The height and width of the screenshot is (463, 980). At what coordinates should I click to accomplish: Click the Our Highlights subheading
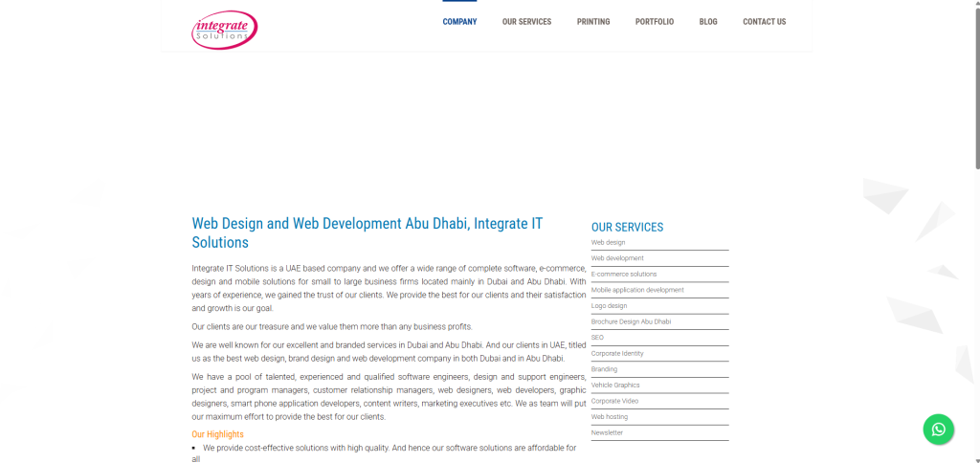tap(217, 434)
